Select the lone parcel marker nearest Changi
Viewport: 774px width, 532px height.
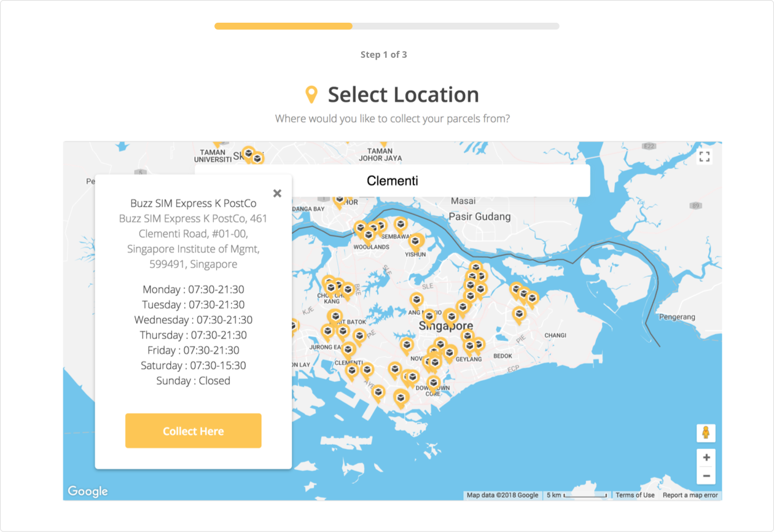519,314
